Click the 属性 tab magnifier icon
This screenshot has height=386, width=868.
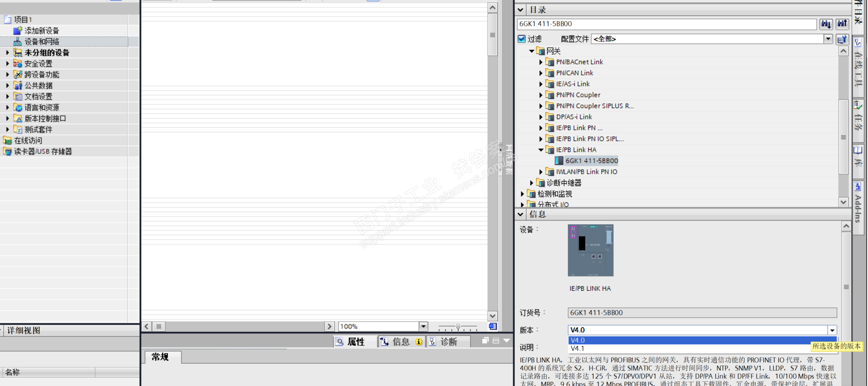[x=339, y=342]
